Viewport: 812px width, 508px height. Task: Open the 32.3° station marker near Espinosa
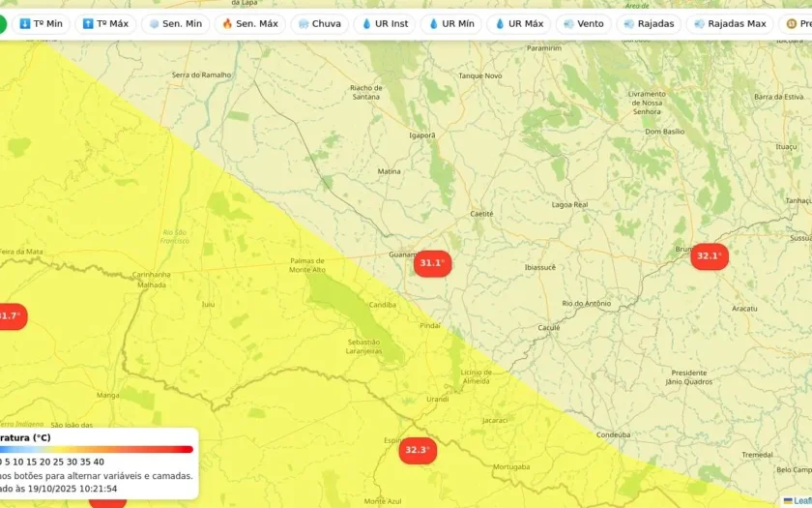tap(418, 450)
